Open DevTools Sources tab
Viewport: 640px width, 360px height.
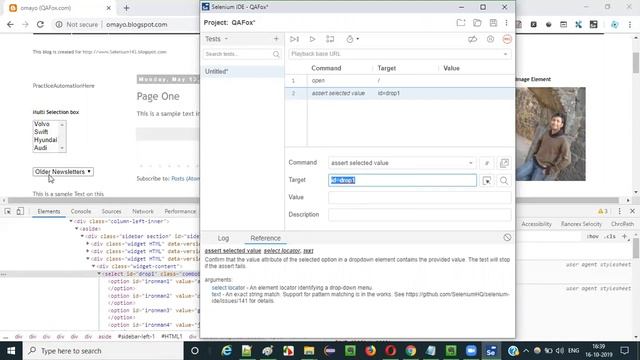coord(111,211)
